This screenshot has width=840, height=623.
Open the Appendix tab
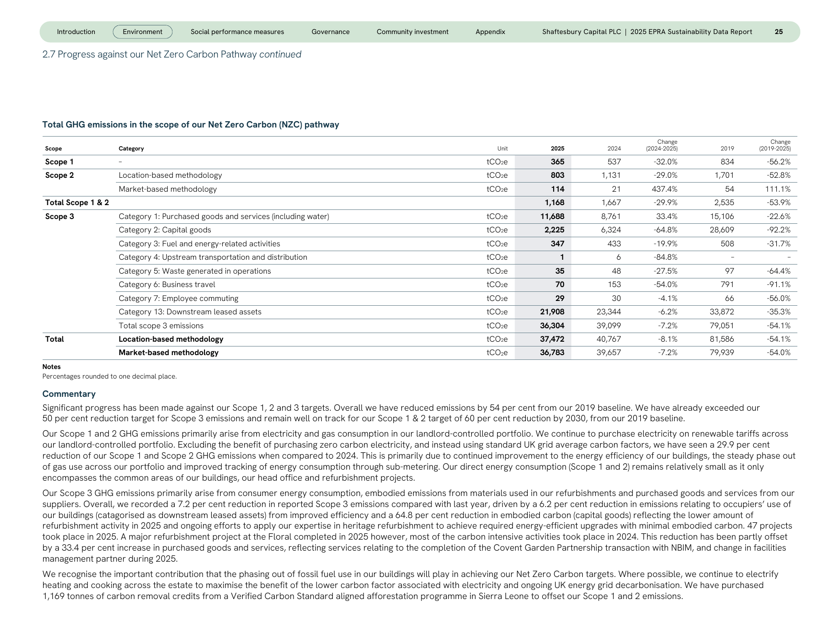click(x=490, y=32)
